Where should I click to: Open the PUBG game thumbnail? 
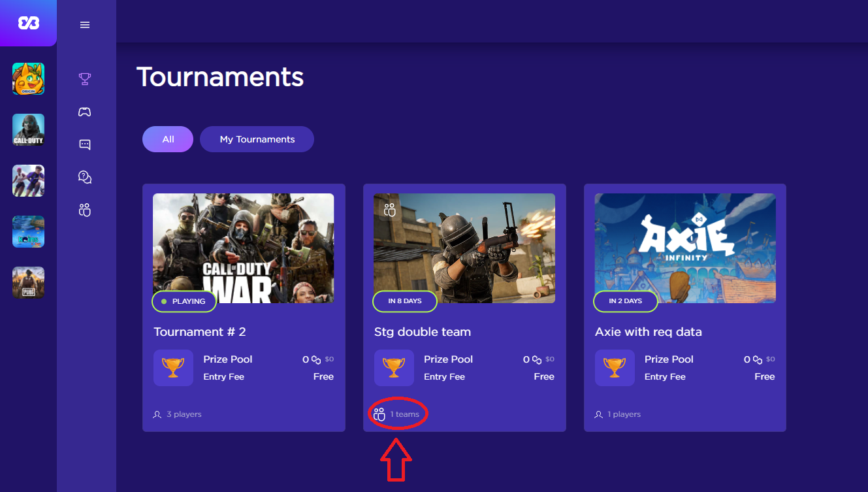28,282
